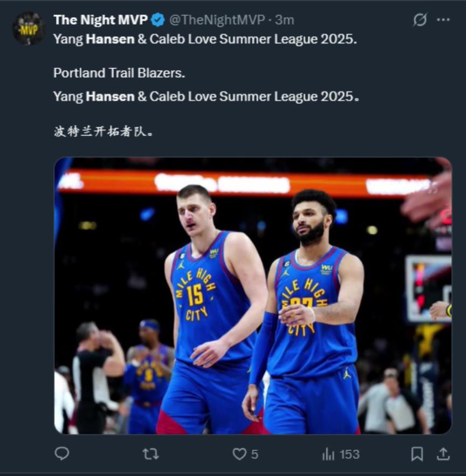The width and height of the screenshot is (466, 476).
Task: Open the three-dot more options menu
Action: (x=443, y=20)
